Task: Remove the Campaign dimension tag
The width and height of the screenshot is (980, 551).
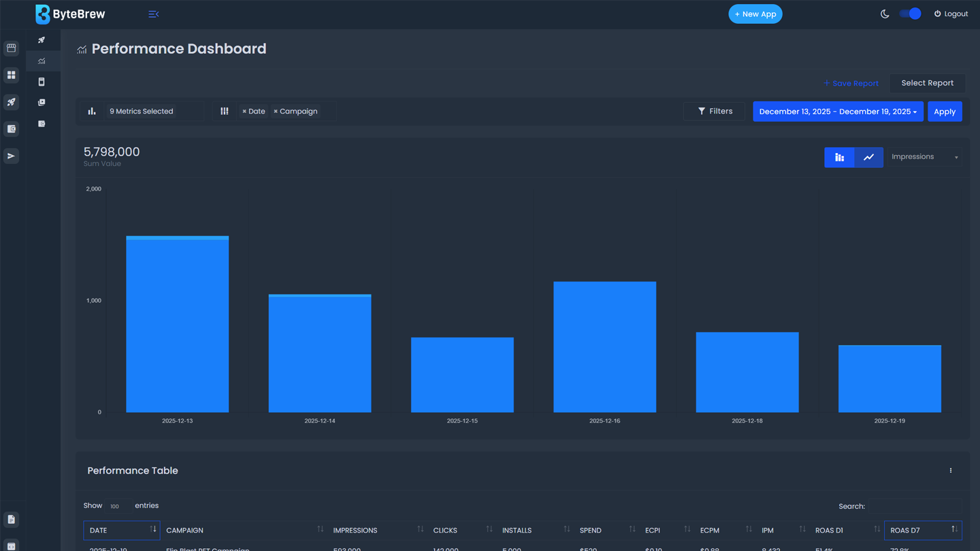Action: click(276, 112)
